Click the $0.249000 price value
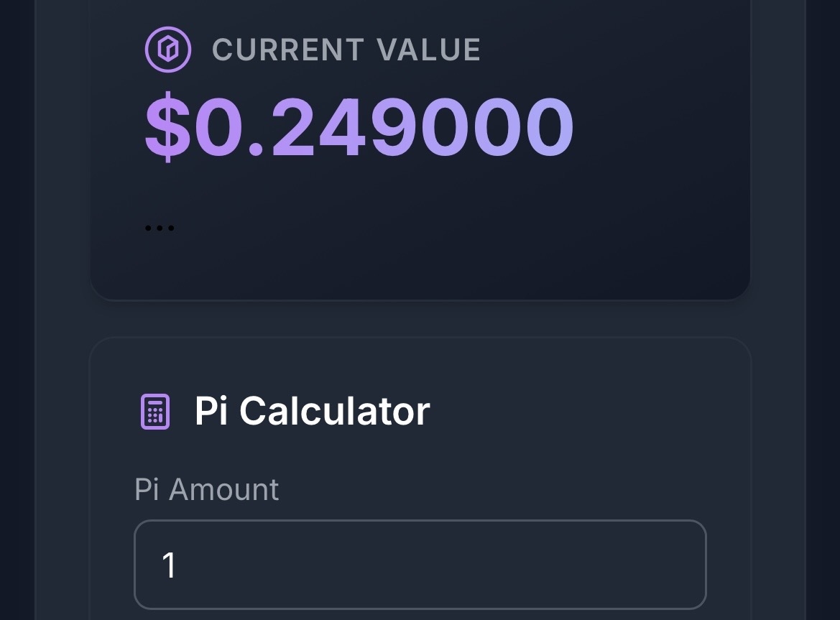 tap(359, 128)
